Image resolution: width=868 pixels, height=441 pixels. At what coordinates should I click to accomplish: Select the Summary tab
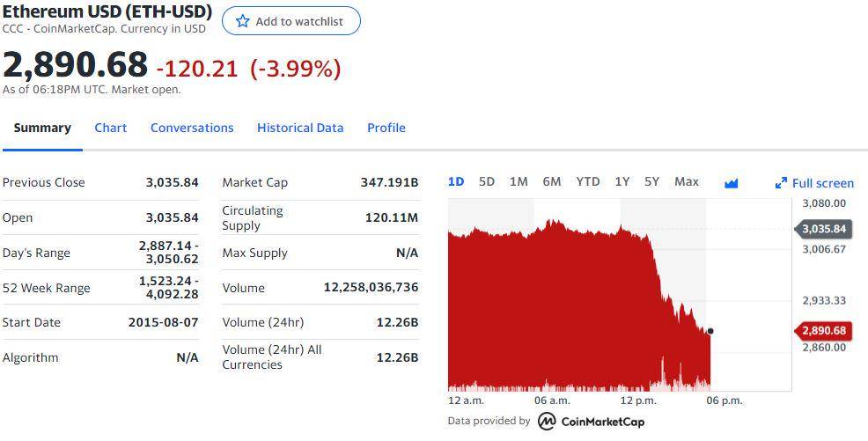click(x=42, y=128)
